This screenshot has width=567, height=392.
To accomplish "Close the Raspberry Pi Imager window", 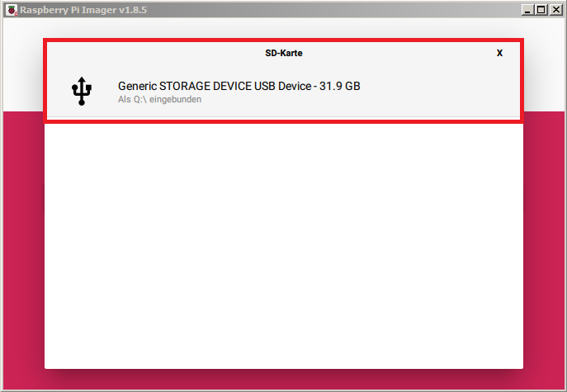I will tap(555, 10).
